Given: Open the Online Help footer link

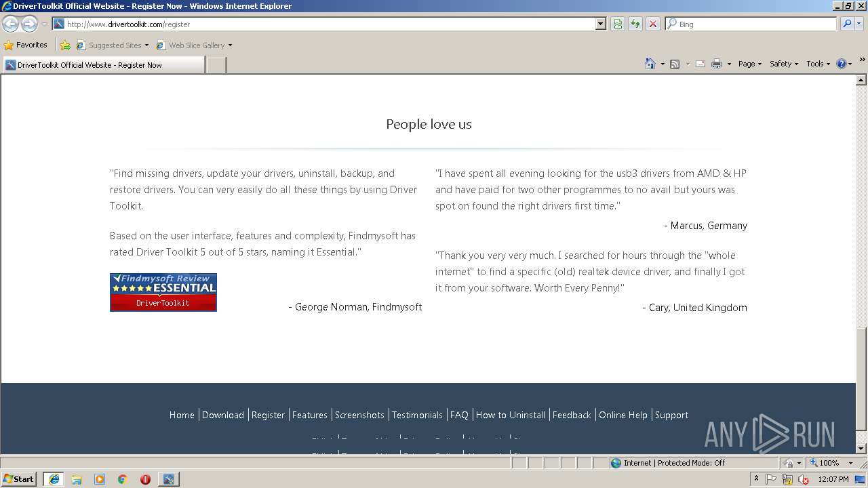Looking at the screenshot, I should (x=623, y=415).
